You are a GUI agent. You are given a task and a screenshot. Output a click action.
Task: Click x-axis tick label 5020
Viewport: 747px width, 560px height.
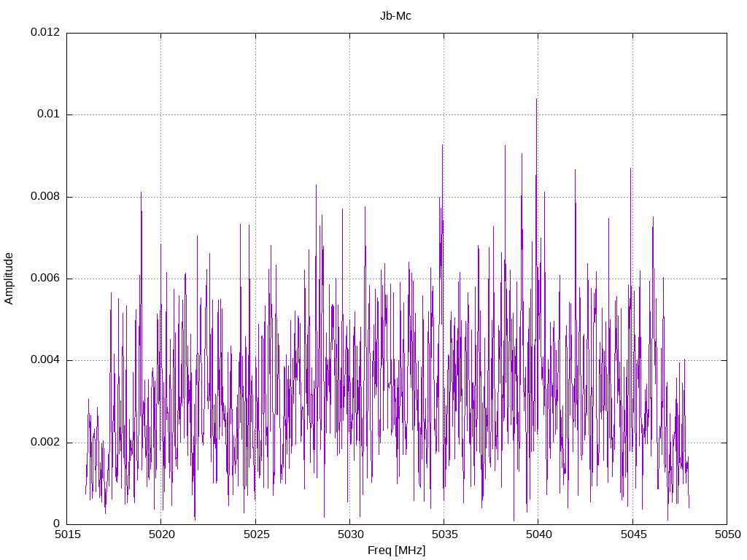click(x=161, y=534)
